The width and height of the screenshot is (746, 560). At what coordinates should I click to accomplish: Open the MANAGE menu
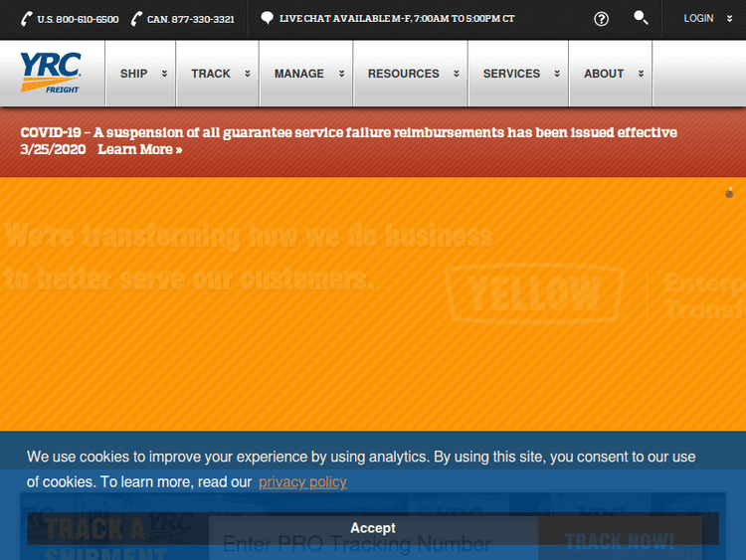[x=306, y=74]
